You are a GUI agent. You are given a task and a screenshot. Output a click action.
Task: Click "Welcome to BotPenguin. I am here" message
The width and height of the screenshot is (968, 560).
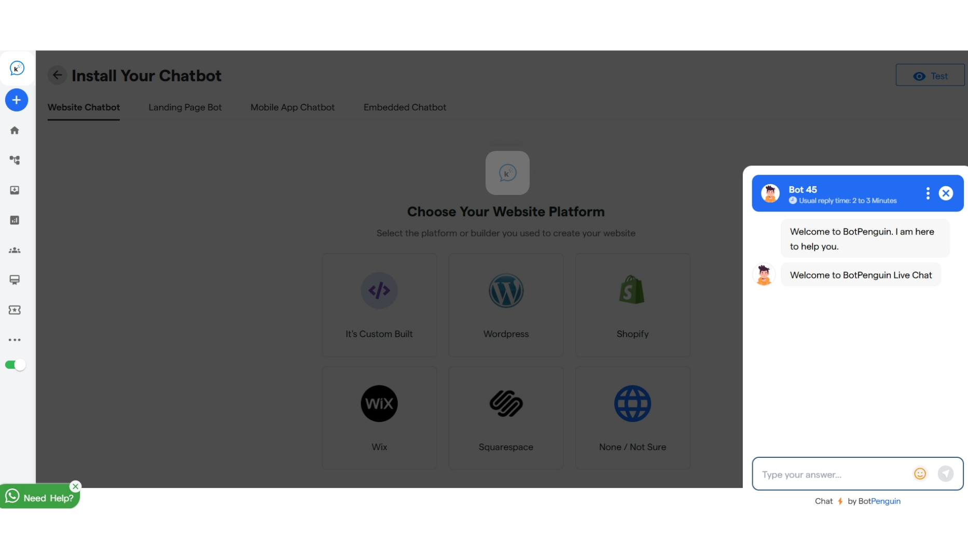coord(865,239)
